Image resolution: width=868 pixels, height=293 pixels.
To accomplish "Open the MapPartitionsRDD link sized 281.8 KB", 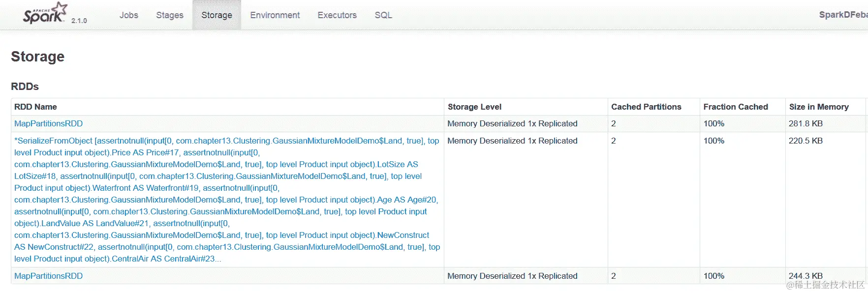I will [48, 124].
